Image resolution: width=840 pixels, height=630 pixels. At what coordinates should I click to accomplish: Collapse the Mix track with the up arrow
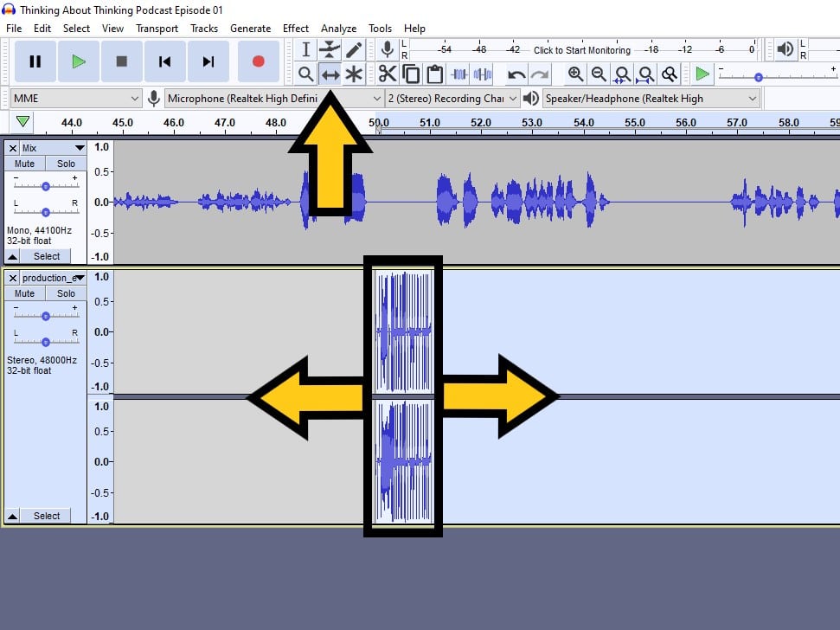12,257
